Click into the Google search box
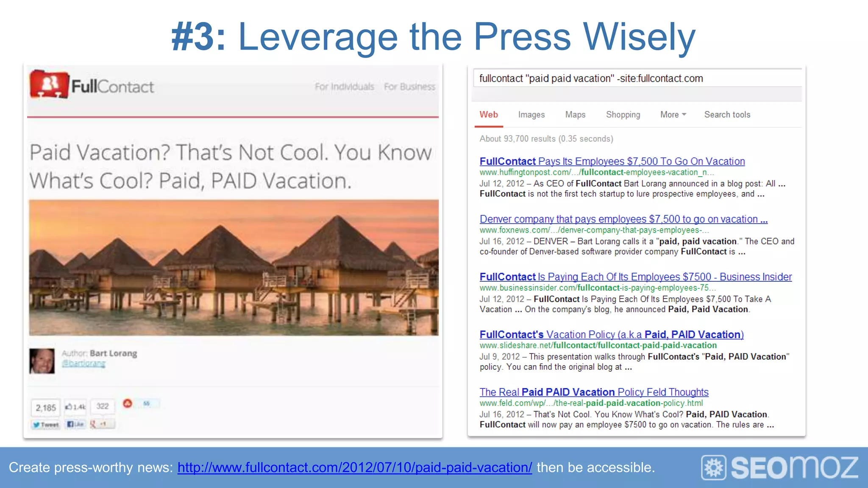Image resolution: width=868 pixels, height=488 pixels. [x=637, y=78]
